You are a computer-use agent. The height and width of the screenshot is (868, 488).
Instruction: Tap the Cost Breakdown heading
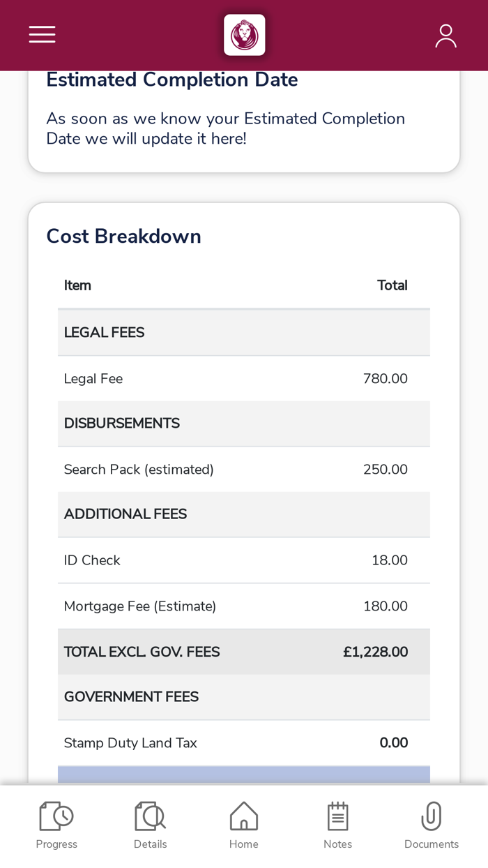[x=124, y=237]
